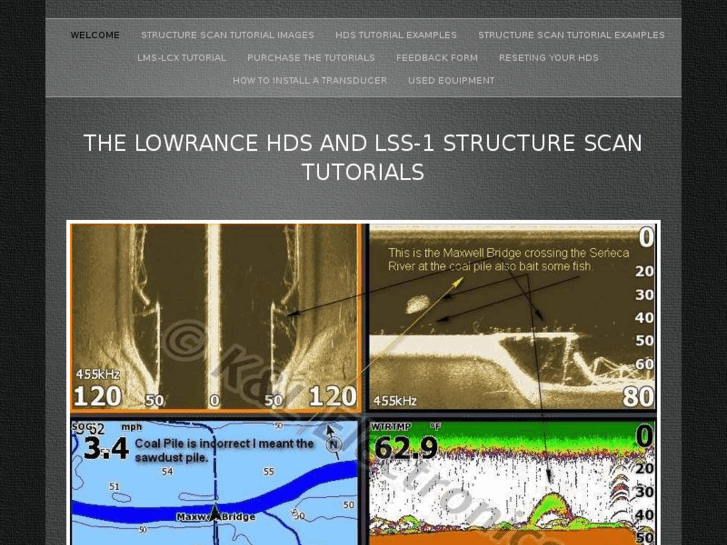Click the boat position arrow on map
This screenshot has height=545, width=727.
(x=216, y=512)
